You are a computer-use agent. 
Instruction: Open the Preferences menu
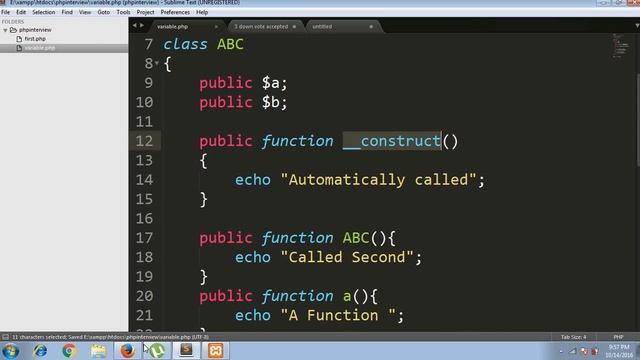pos(175,12)
